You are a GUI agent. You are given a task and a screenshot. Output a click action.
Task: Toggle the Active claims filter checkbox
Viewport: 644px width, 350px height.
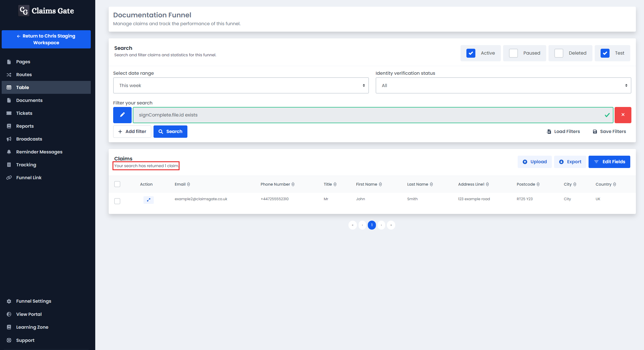(x=471, y=53)
